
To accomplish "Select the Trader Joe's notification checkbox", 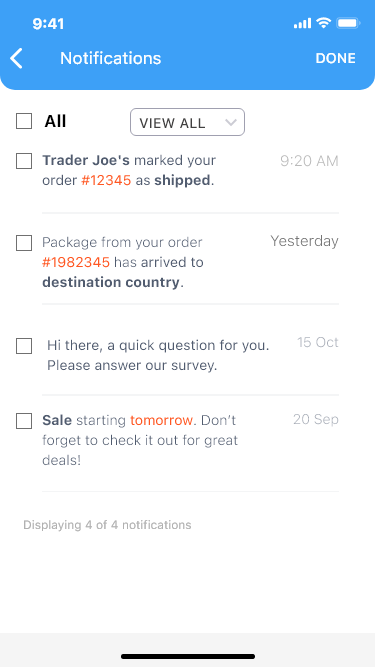I will pyautogui.click(x=24, y=161).
